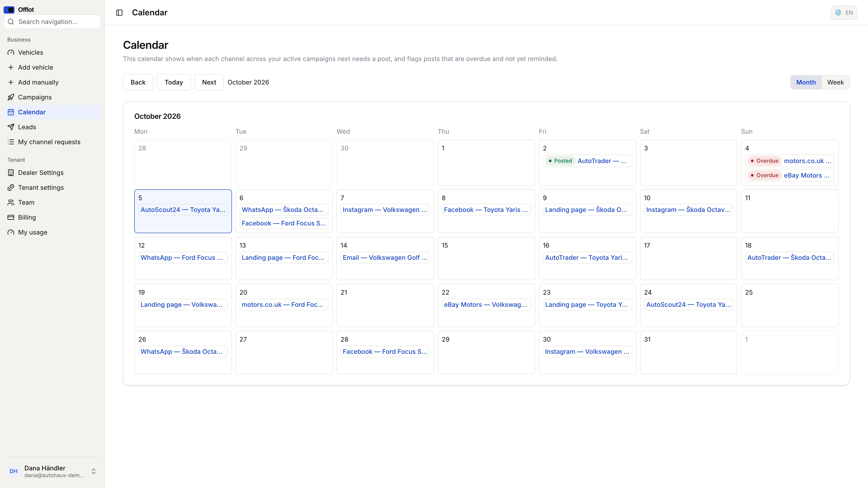Click the Add manually plus icon
Screen dimensions: 868x488
tap(11, 82)
